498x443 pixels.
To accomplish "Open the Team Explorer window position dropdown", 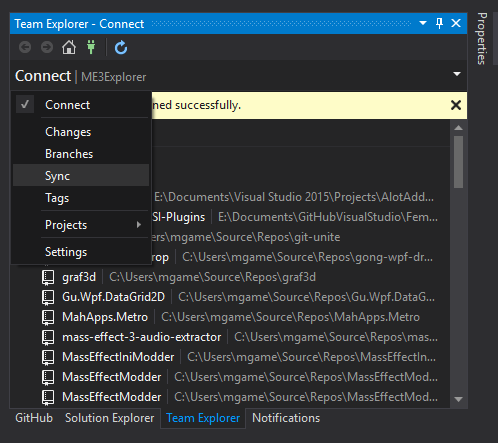I will click(423, 23).
